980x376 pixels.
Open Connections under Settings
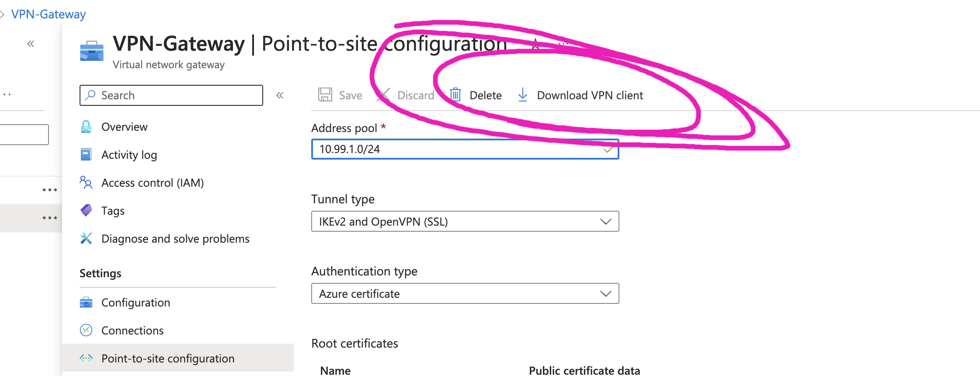point(177,331)
